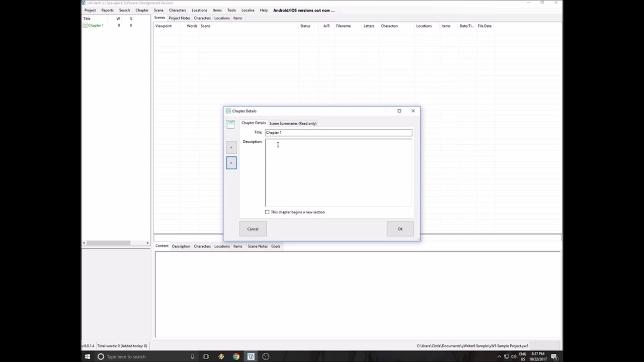This screenshot has height=362, width=644.
Task: Open the Tools menu
Action: point(231,10)
